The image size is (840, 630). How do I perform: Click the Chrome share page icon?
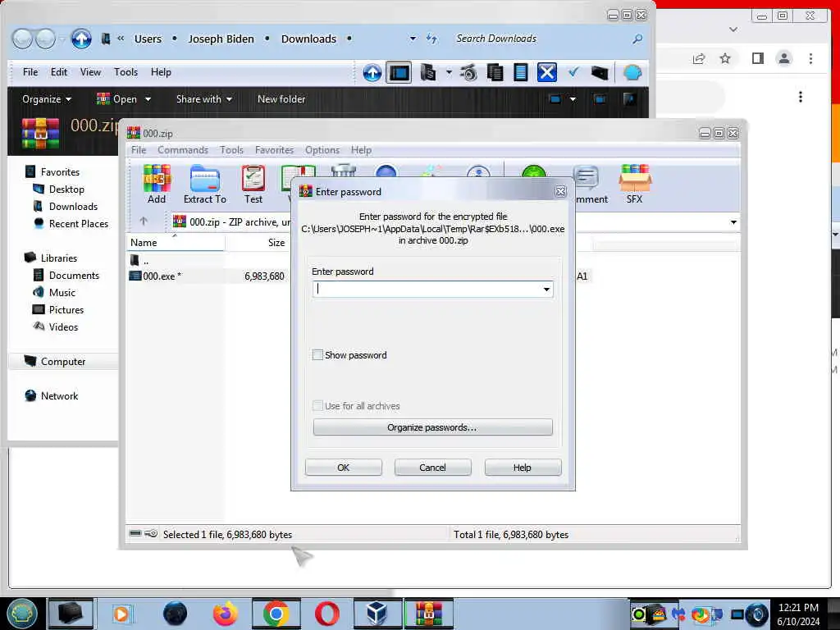click(699, 58)
